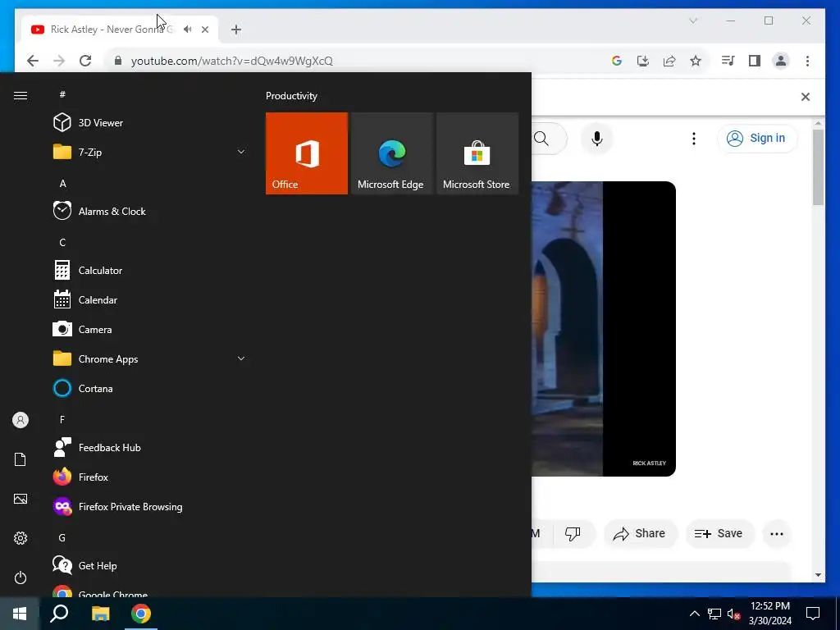The width and height of the screenshot is (840, 630).
Task: Click the taskbar clock showing 12:52 PM
Action: tap(769, 614)
